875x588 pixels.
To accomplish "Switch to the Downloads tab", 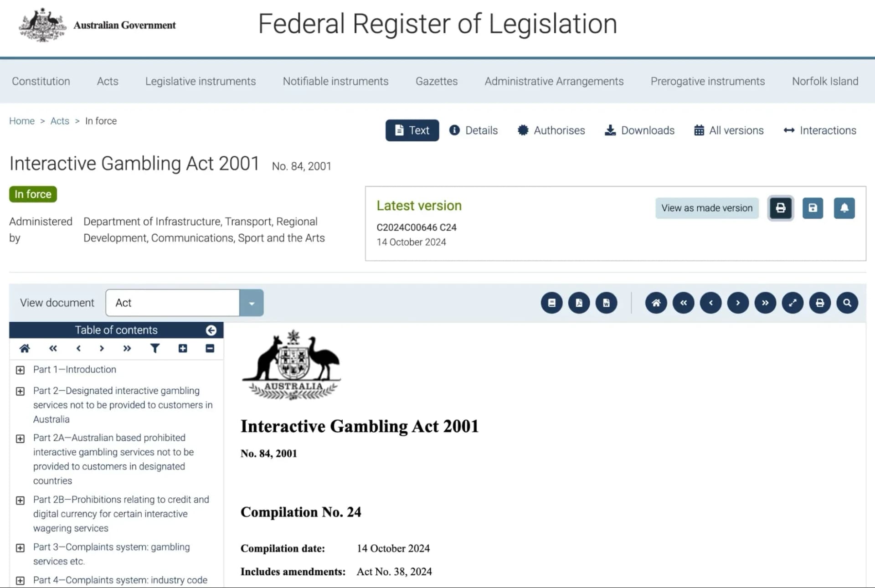I will (639, 130).
